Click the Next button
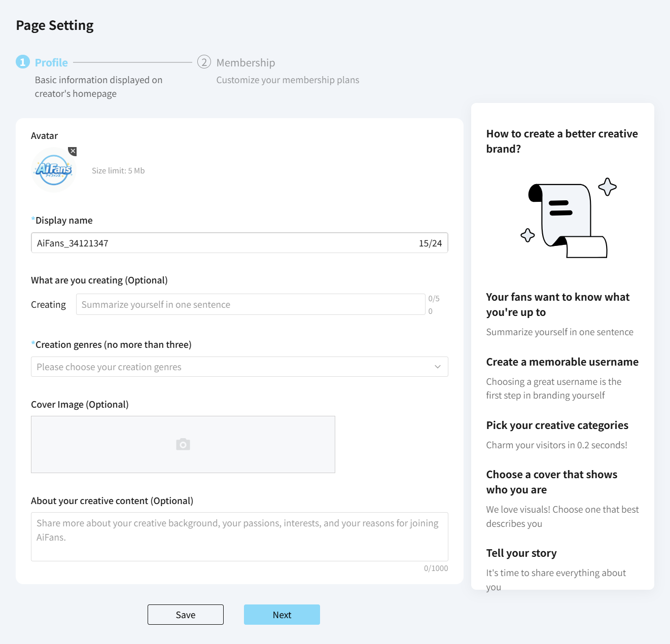This screenshot has height=644, width=670. pyautogui.click(x=282, y=615)
